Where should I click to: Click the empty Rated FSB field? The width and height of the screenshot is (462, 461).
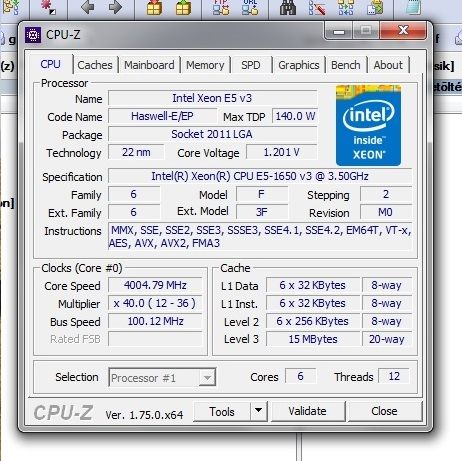click(155, 339)
